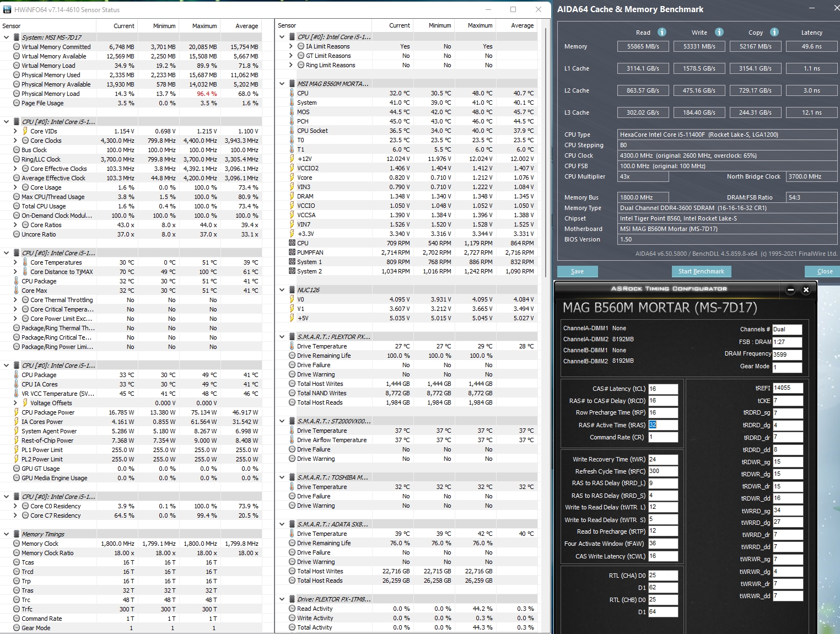Expand the Core Temperatures row
The height and width of the screenshot is (634, 840).
15,262
